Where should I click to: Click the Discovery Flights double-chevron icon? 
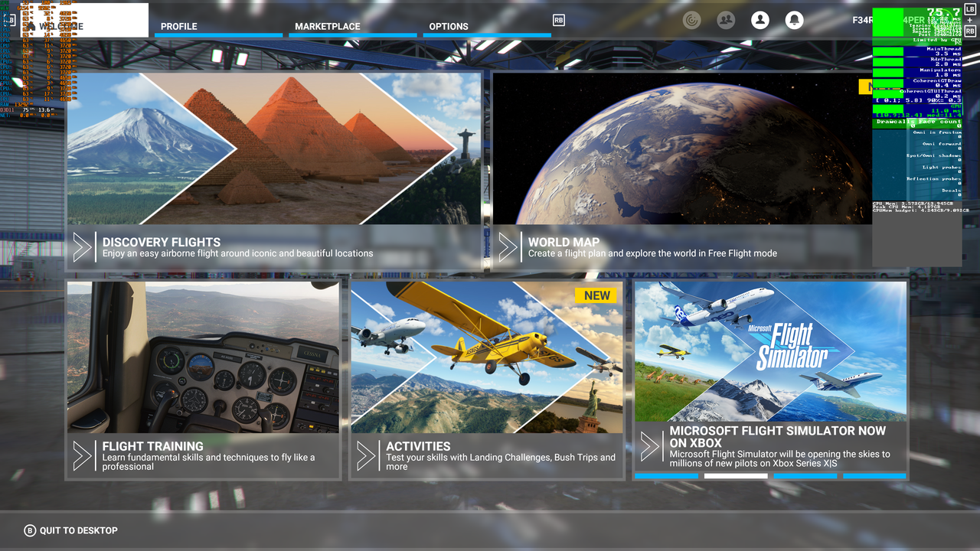click(x=82, y=247)
